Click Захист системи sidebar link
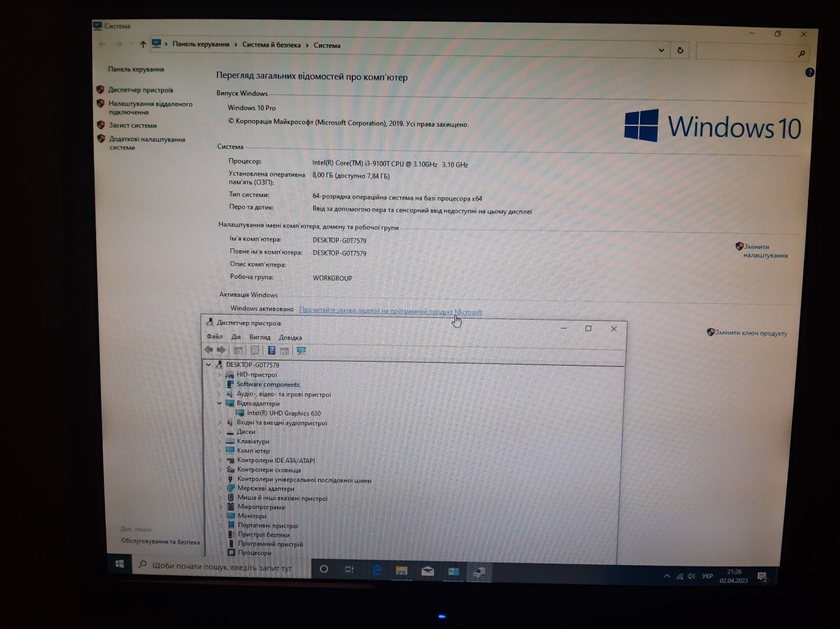Viewport: 840px width, 629px height. [x=132, y=125]
